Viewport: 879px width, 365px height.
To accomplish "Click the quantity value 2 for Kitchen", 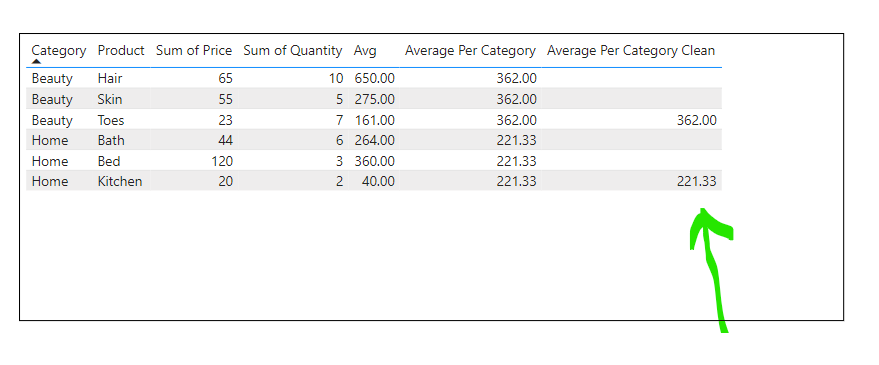I will [x=339, y=181].
